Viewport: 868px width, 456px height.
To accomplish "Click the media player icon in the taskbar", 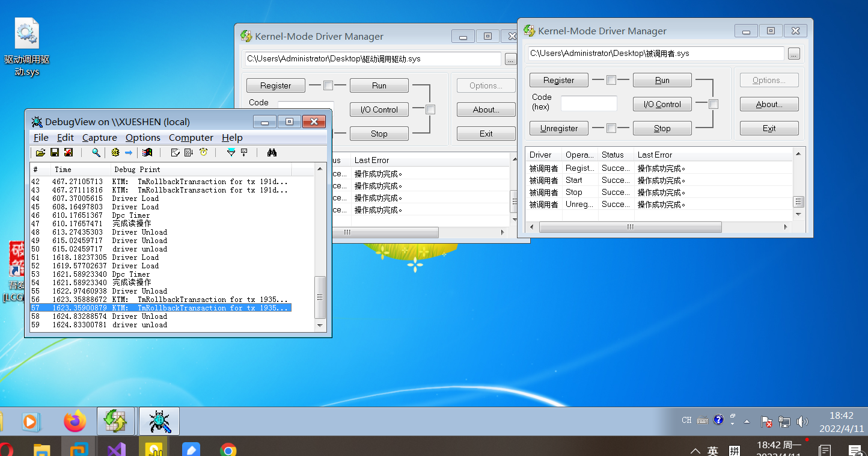I will [x=30, y=422].
